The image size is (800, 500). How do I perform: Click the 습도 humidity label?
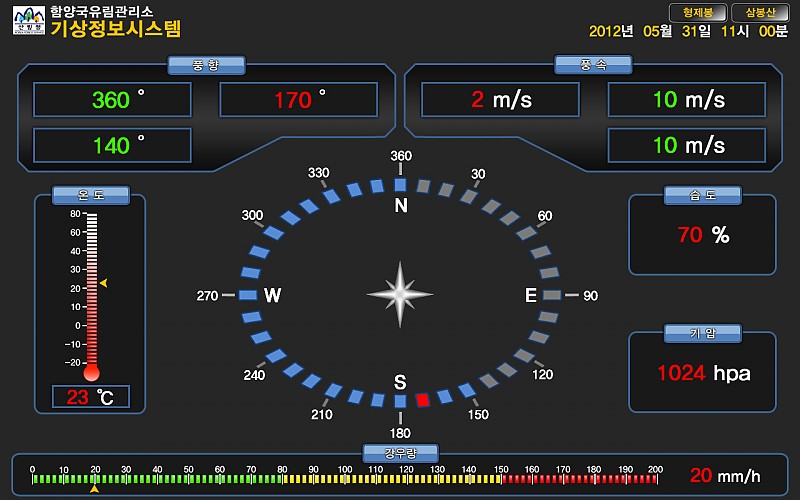tap(702, 196)
